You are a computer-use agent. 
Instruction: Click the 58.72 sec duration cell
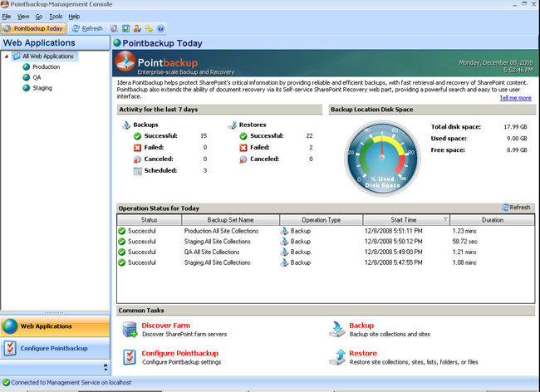point(465,242)
